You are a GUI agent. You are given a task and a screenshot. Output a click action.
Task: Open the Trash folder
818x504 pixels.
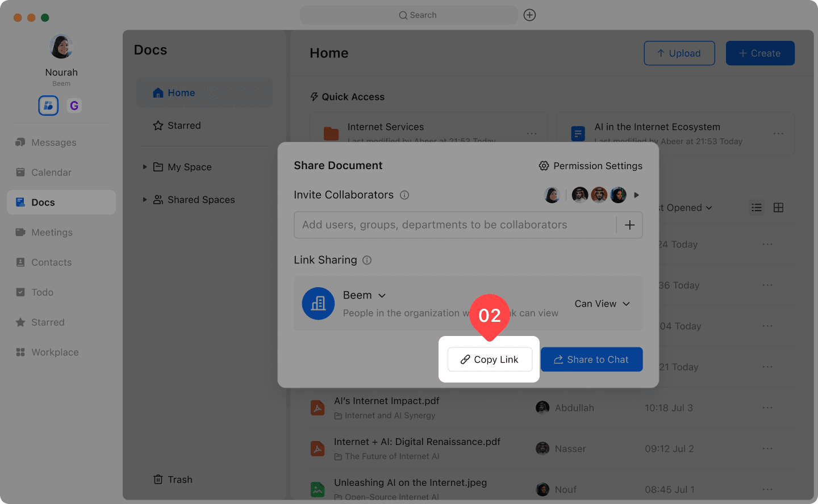tap(173, 480)
